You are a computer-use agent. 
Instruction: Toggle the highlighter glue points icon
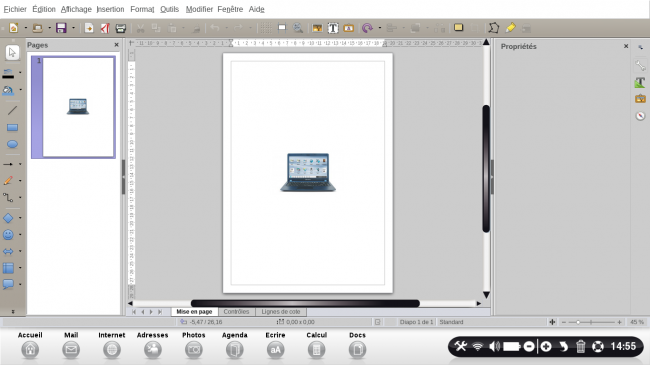pos(510,28)
